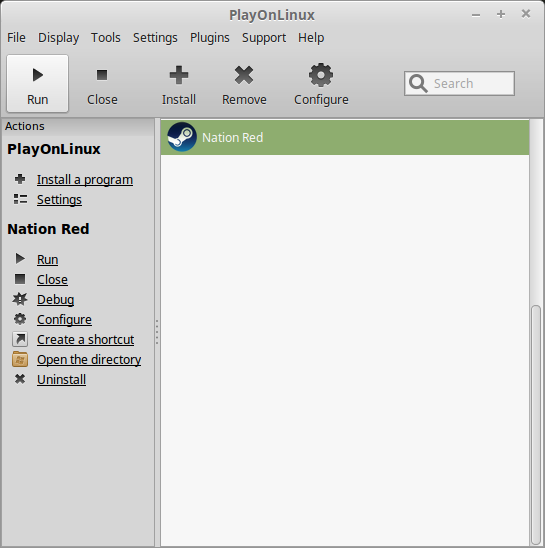The height and width of the screenshot is (548, 545).
Task: Click the Run toolbar button
Action: 37,83
